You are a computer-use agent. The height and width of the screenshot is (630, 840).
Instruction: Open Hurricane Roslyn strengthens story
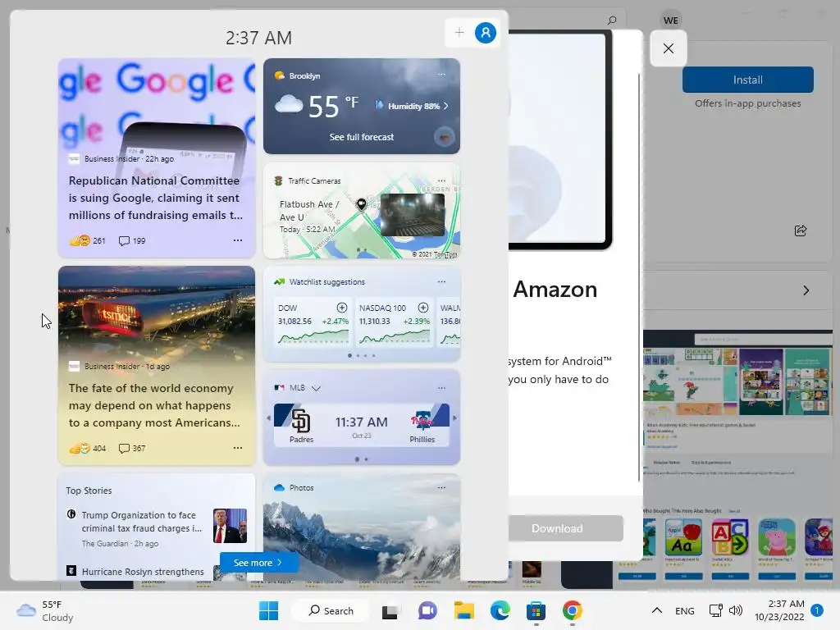pyautogui.click(x=143, y=572)
